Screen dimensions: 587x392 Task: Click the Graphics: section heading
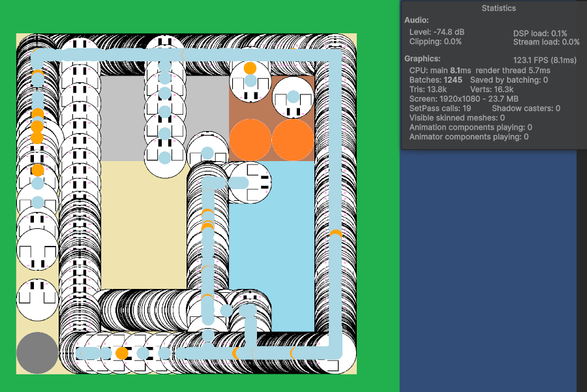coord(422,59)
